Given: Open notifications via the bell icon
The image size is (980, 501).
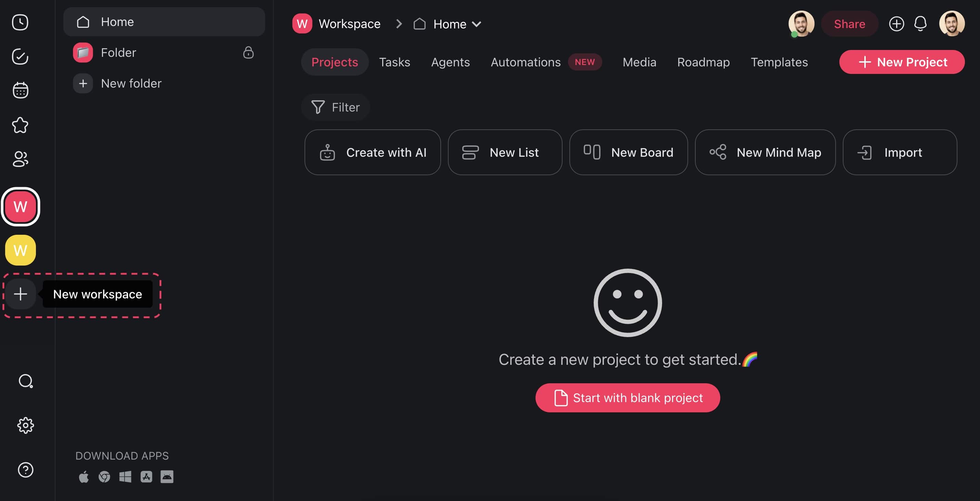Looking at the screenshot, I should coord(920,24).
